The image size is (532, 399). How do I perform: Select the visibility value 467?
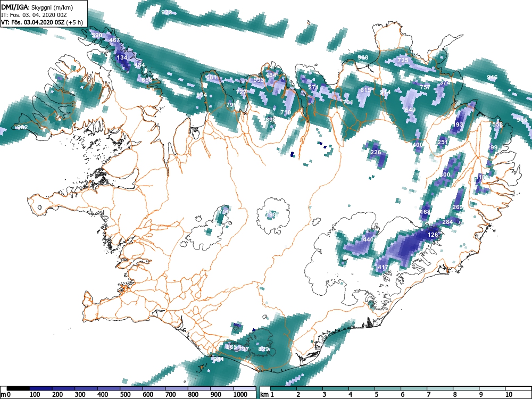tap(115, 40)
